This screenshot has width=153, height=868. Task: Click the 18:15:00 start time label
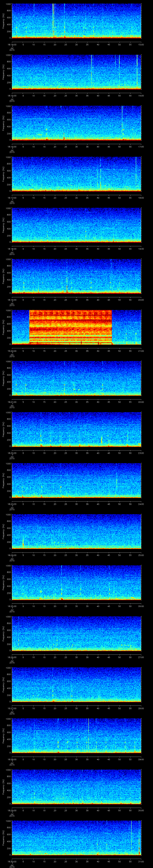12,96
